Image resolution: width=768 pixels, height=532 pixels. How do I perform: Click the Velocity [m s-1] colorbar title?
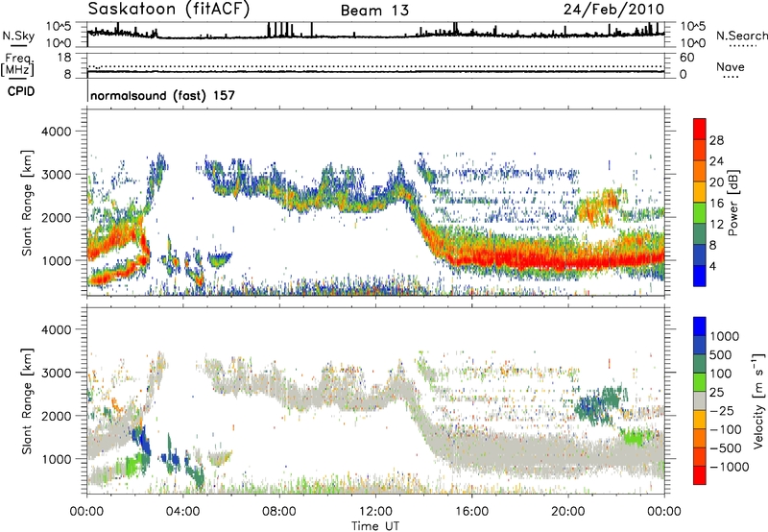click(x=758, y=400)
